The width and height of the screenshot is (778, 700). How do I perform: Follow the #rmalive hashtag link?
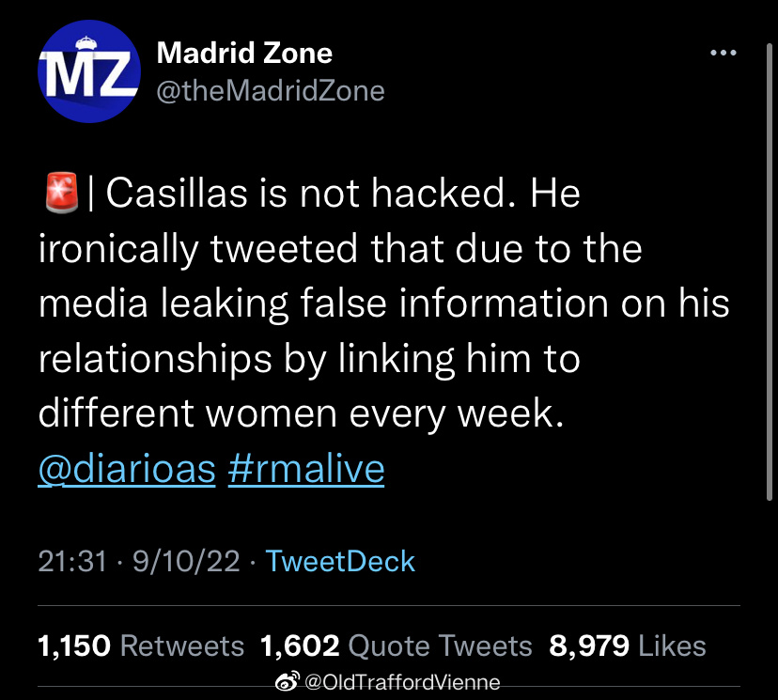tap(306, 470)
